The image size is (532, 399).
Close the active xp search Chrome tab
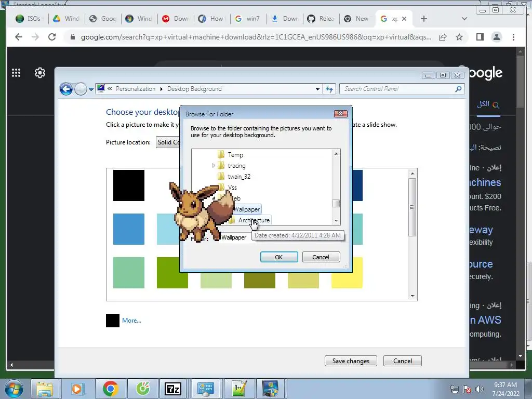[404, 19]
